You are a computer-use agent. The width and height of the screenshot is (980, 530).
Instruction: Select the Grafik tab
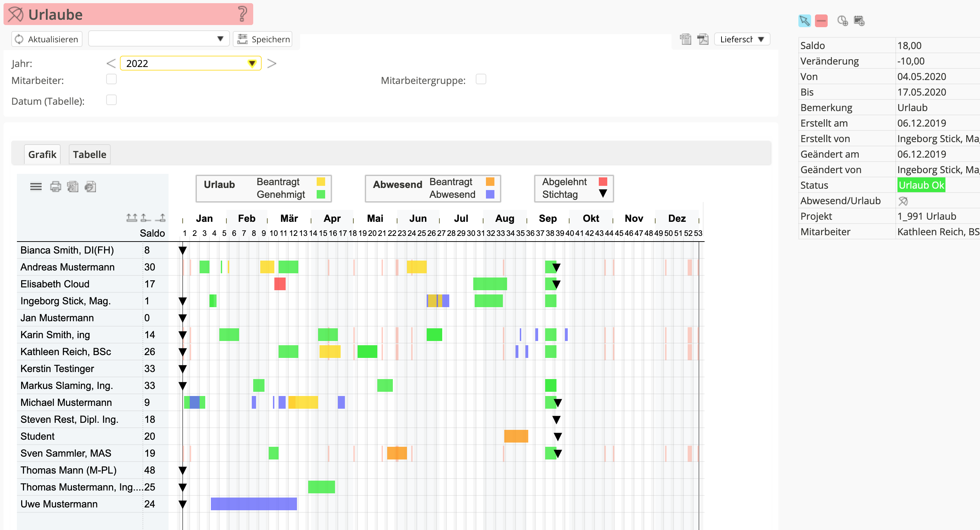(42, 154)
